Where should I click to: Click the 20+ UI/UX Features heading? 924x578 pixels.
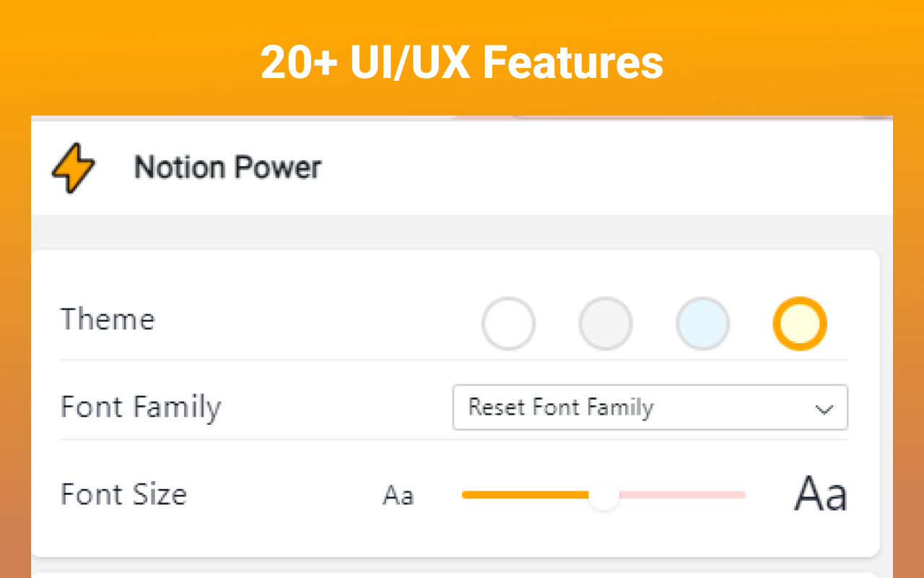tap(462, 62)
